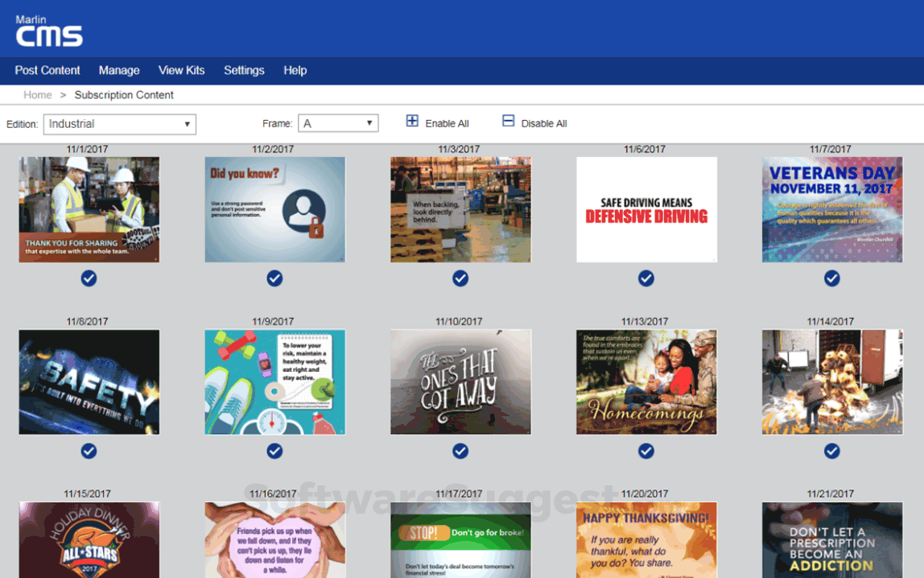This screenshot has height=578, width=924.
Task: Disable the Safe Driving slide for 11/6/2017
Action: [x=646, y=279]
